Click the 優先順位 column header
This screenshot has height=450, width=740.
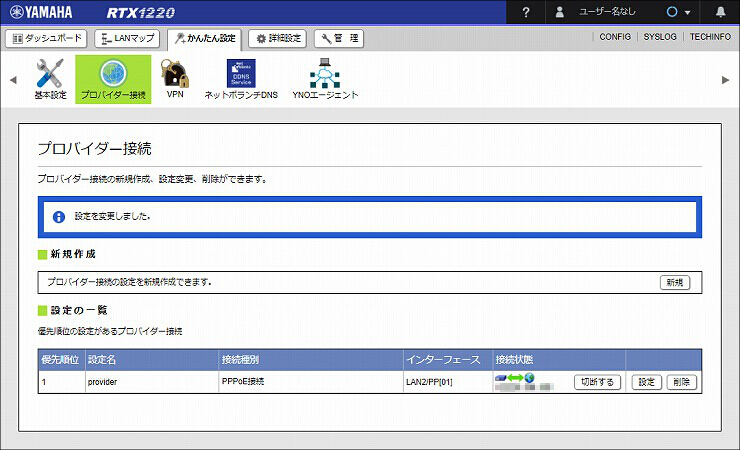coord(60,360)
